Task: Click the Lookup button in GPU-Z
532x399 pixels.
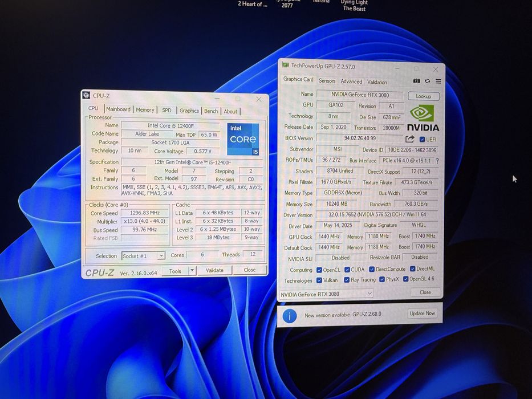Action: (x=424, y=96)
